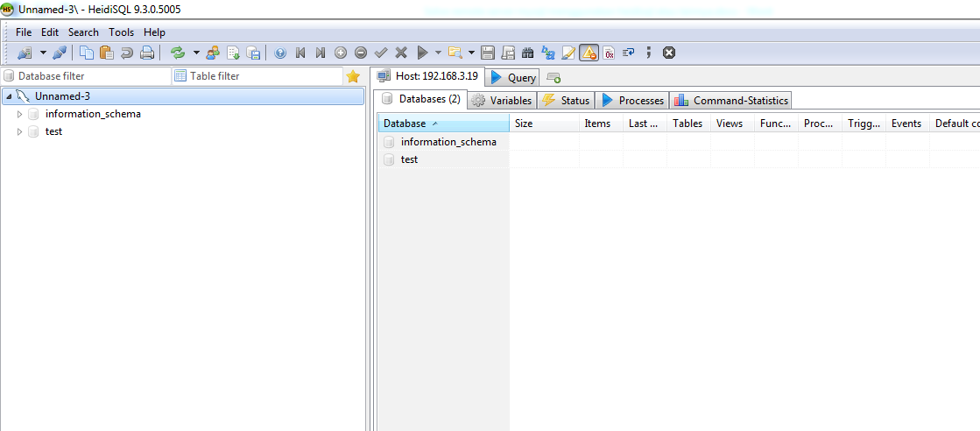Select information_schema in the database tree
Viewport: 980px width, 431px height.
pyautogui.click(x=93, y=114)
